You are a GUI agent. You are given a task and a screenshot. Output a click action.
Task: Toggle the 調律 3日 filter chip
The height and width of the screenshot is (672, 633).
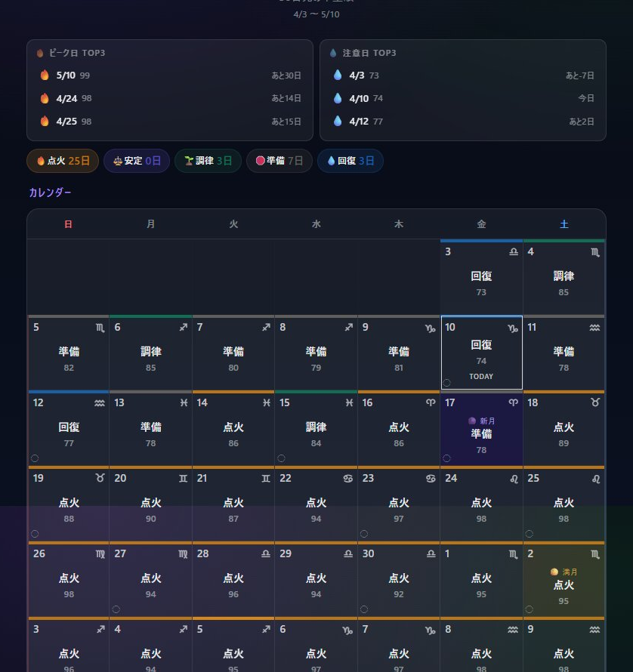click(208, 161)
